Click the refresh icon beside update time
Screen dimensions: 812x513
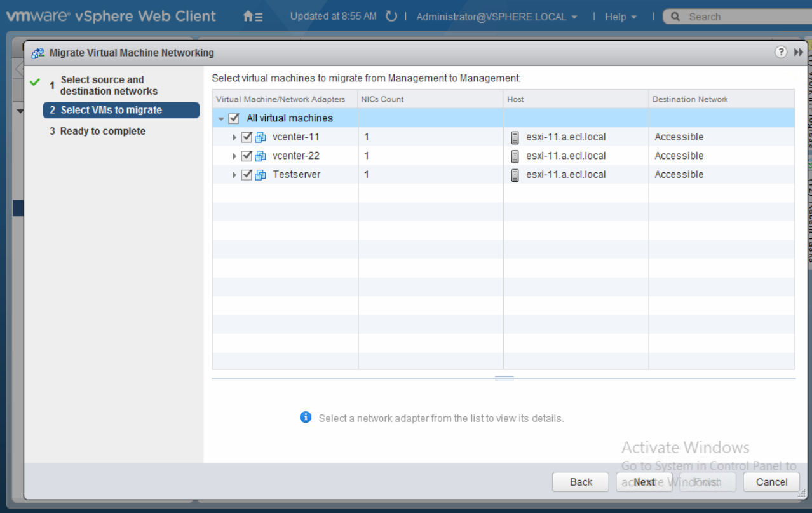click(x=391, y=17)
